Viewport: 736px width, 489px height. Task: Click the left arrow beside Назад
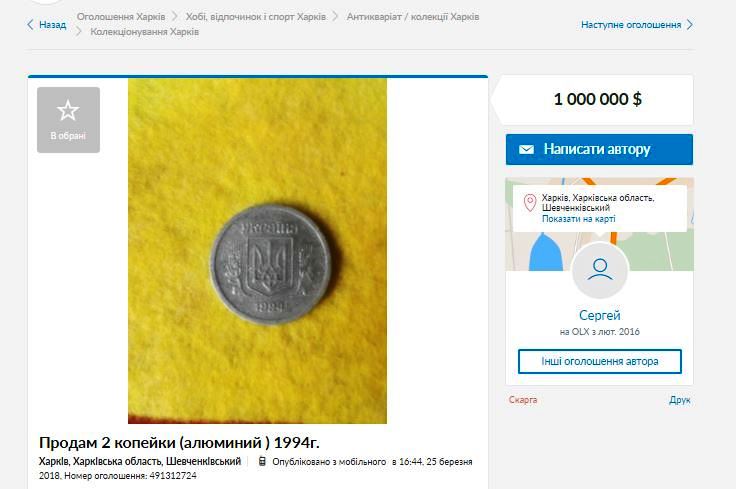click(31, 24)
